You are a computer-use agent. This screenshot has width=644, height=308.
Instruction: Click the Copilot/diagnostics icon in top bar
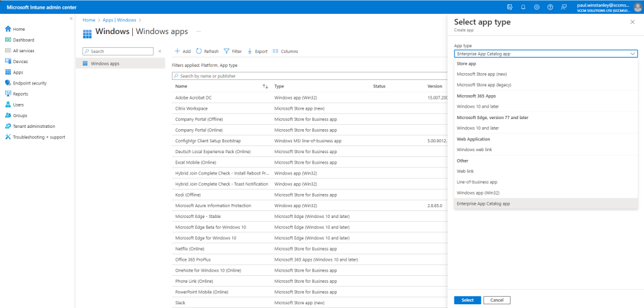(510, 6)
